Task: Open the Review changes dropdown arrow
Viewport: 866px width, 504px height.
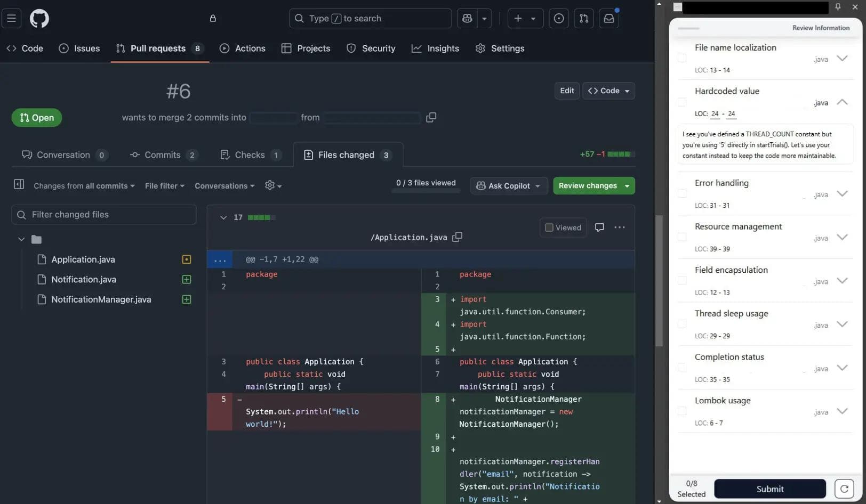Action: [x=626, y=185]
